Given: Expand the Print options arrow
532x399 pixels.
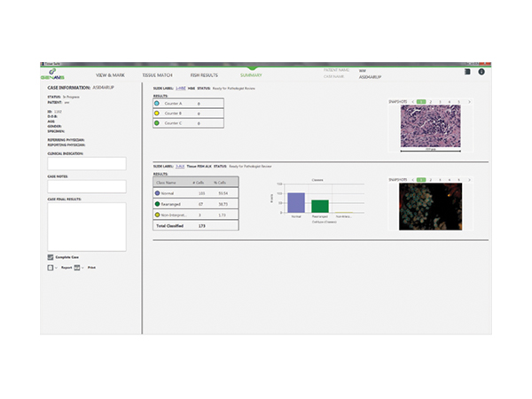Looking at the screenshot, I should tap(82, 268).
